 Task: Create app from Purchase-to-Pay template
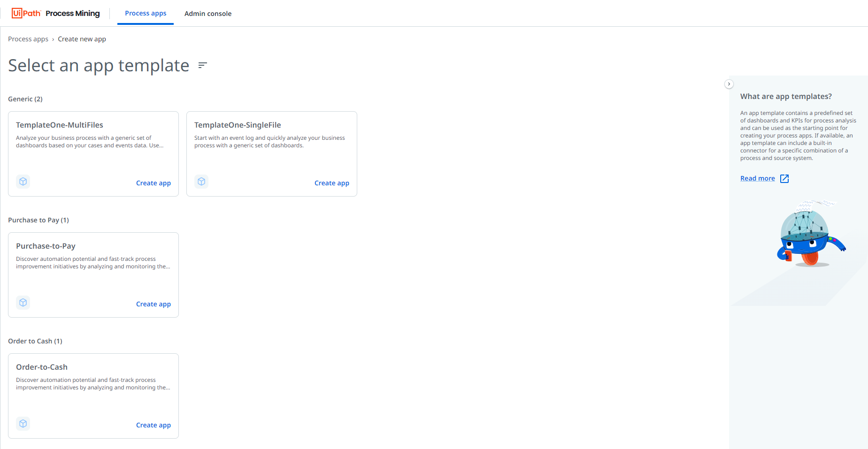pos(153,304)
